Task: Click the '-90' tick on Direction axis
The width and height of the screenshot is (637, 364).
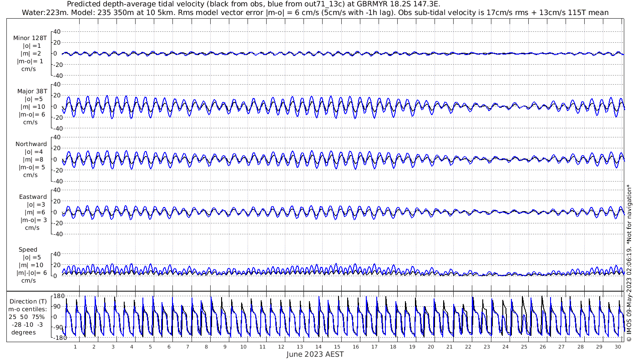Action: click(58, 328)
